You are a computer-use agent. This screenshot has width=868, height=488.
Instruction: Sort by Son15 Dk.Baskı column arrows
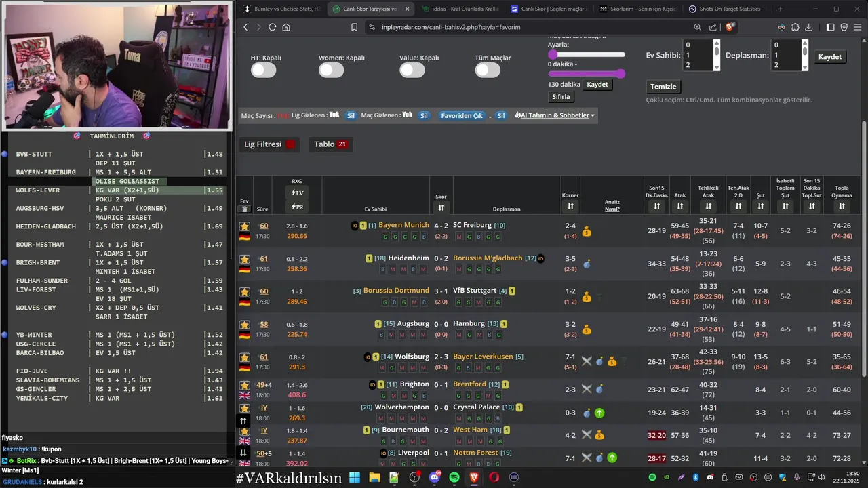[656, 206]
